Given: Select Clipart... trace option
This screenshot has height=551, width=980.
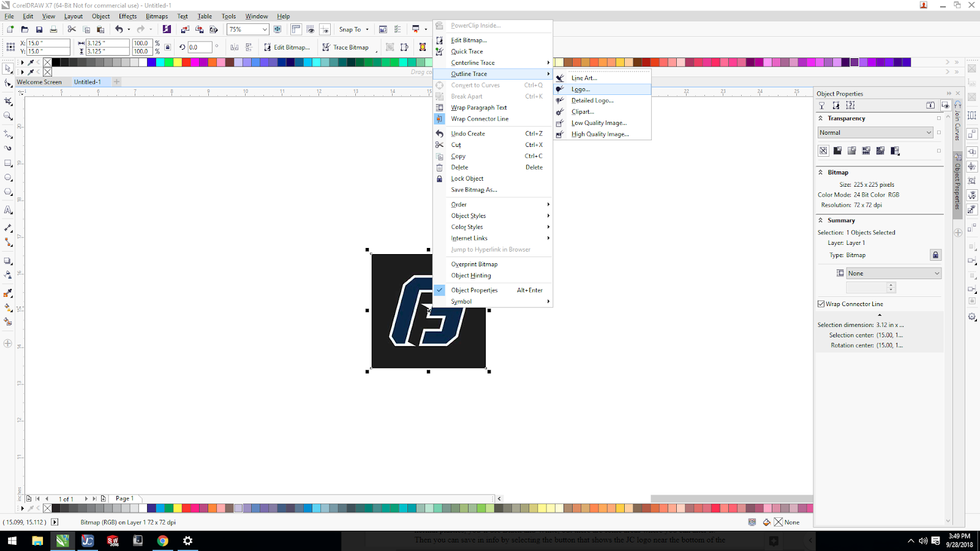Looking at the screenshot, I should pos(602,111).
